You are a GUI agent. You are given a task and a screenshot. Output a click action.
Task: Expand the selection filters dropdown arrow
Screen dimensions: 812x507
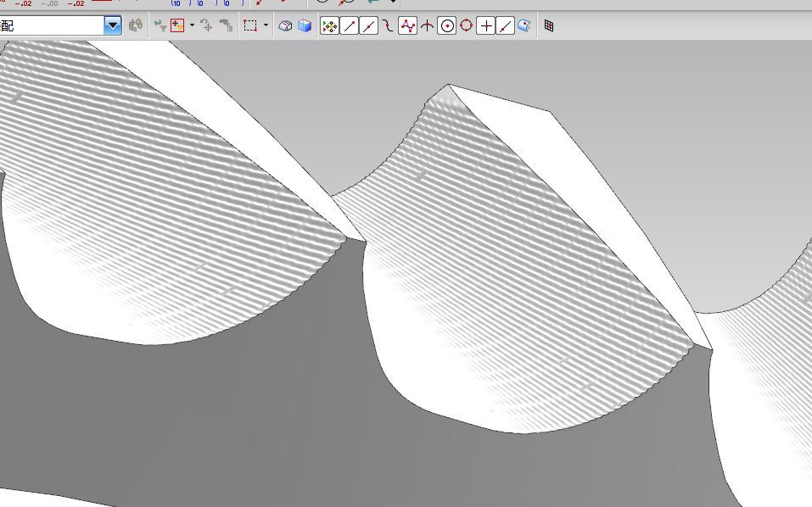[x=192, y=25]
